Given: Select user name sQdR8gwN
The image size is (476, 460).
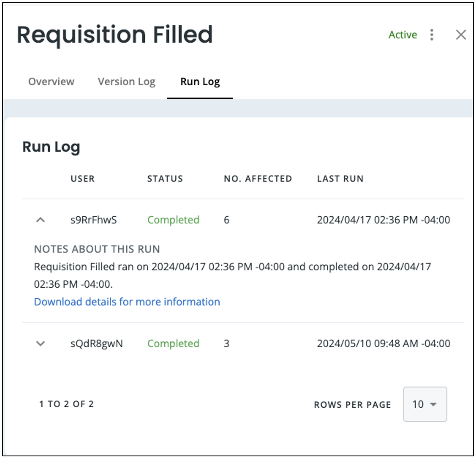Looking at the screenshot, I should [97, 344].
